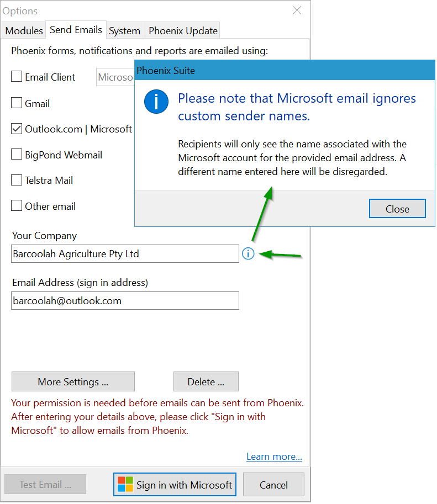
Task: Follow the Learn more... link
Action: click(x=274, y=457)
